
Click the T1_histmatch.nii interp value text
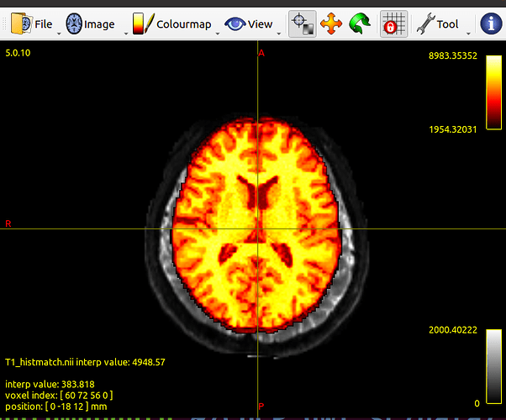84,362
